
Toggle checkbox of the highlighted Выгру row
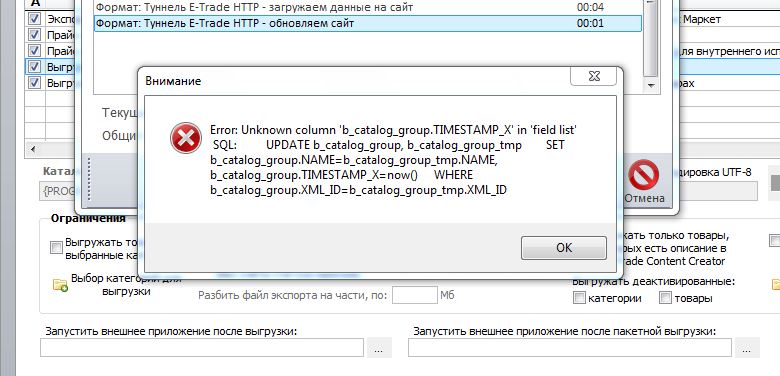click(x=34, y=67)
